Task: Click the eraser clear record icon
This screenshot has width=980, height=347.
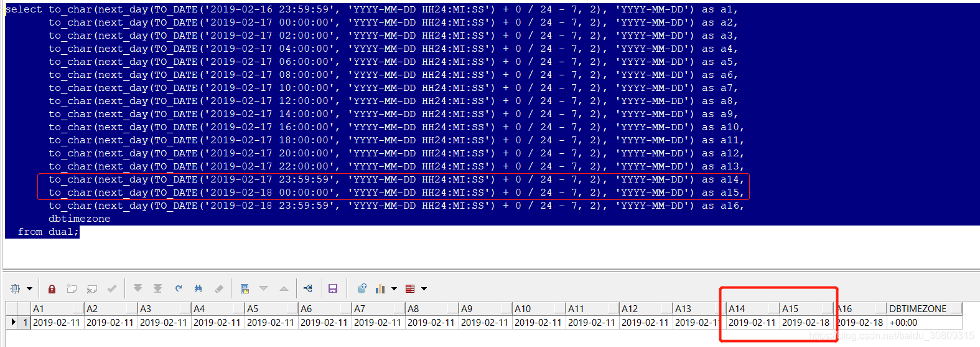Action: tap(218, 288)
